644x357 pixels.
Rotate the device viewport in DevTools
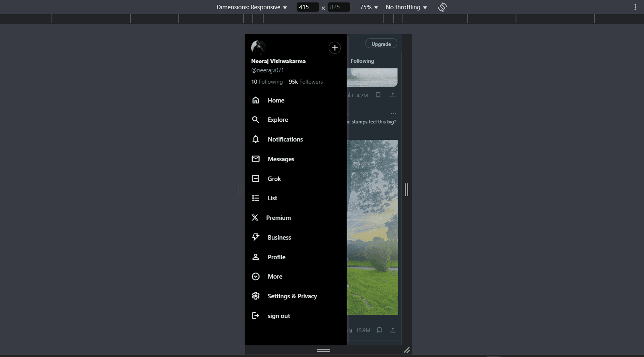pyautogui.click(x=442, y=7)
